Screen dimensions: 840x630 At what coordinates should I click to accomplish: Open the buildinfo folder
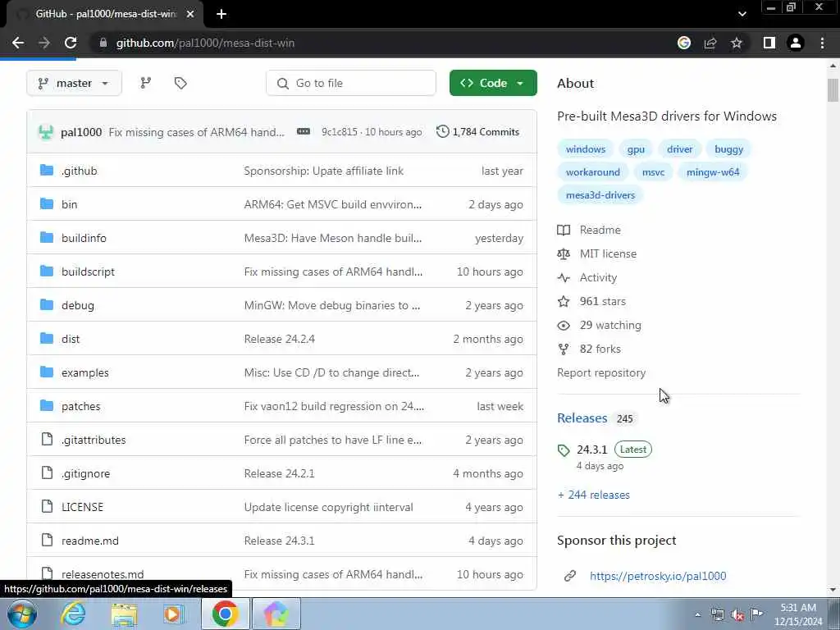pyautogui.click(x=84, y=238)
